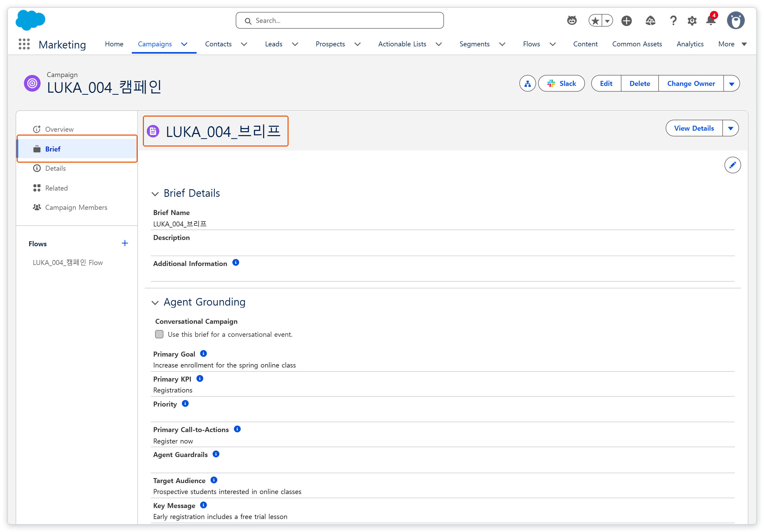Open the Analytics tab
Image resolution: width=764 pixels, height=532 pixels.
tap(690, 44)
